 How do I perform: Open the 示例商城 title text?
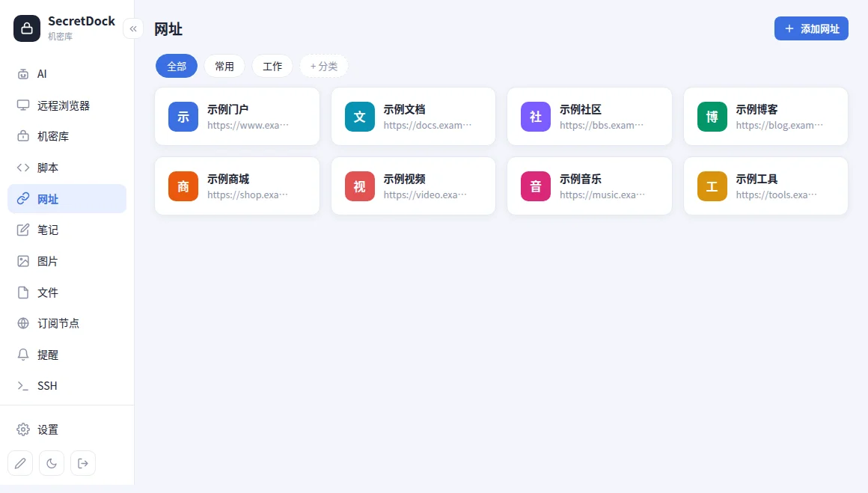[x=228, y=179]
